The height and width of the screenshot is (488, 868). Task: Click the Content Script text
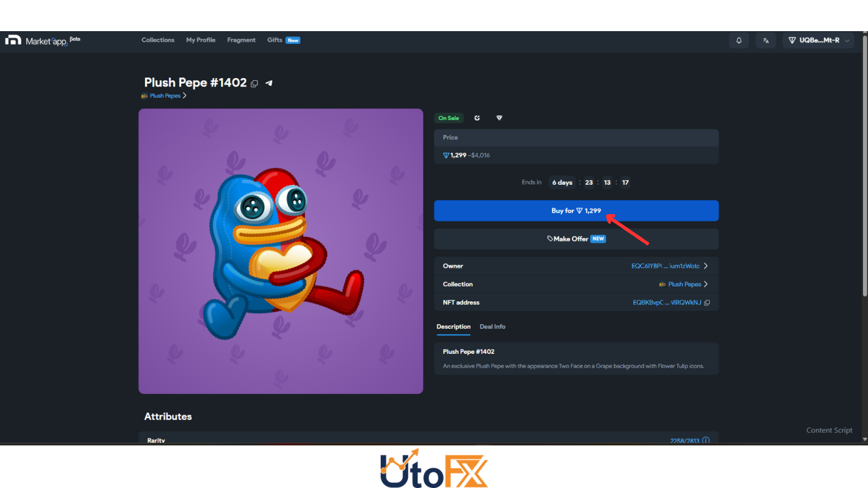tap(829, 430)
